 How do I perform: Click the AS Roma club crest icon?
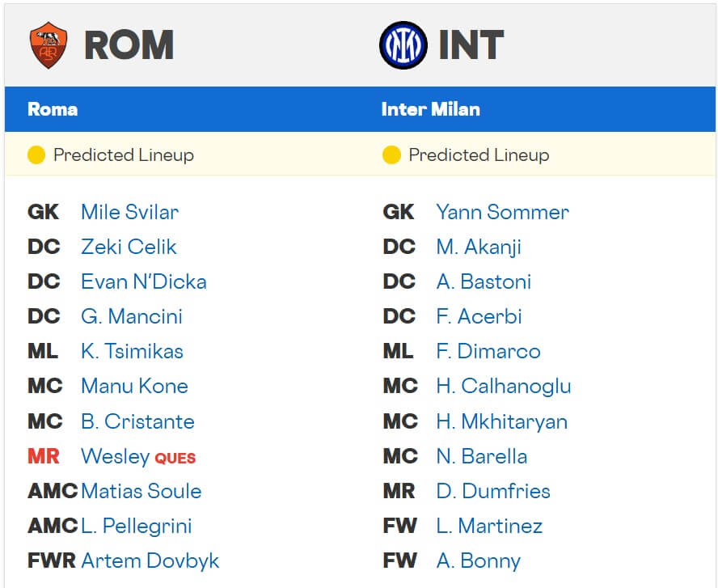tap(47, 45)
